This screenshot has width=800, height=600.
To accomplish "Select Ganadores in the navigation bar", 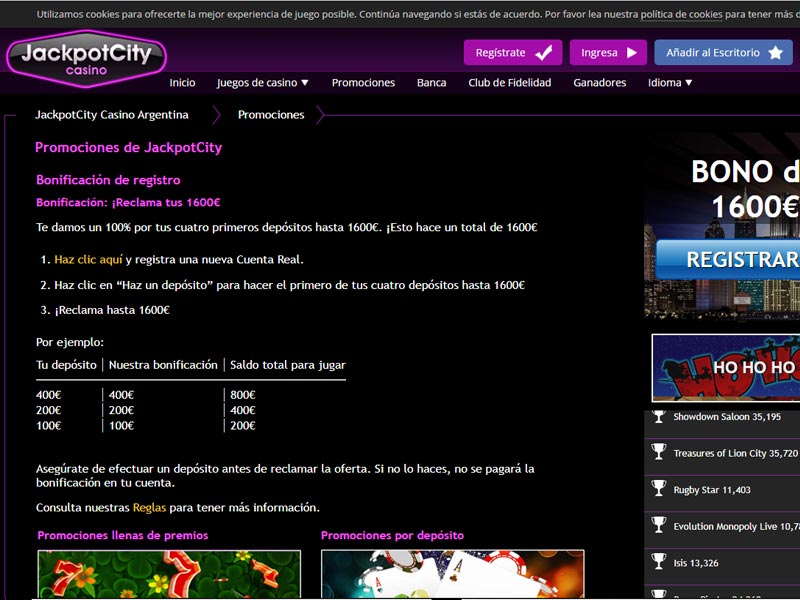I will click(x=599, y=83).
